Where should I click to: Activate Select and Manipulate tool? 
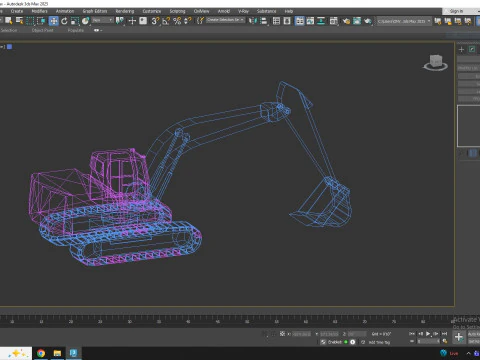pos(132,21)
